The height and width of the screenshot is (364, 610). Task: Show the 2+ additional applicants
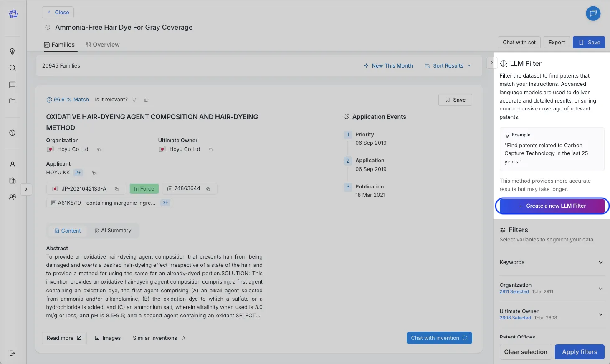click(x=78, y=173)
